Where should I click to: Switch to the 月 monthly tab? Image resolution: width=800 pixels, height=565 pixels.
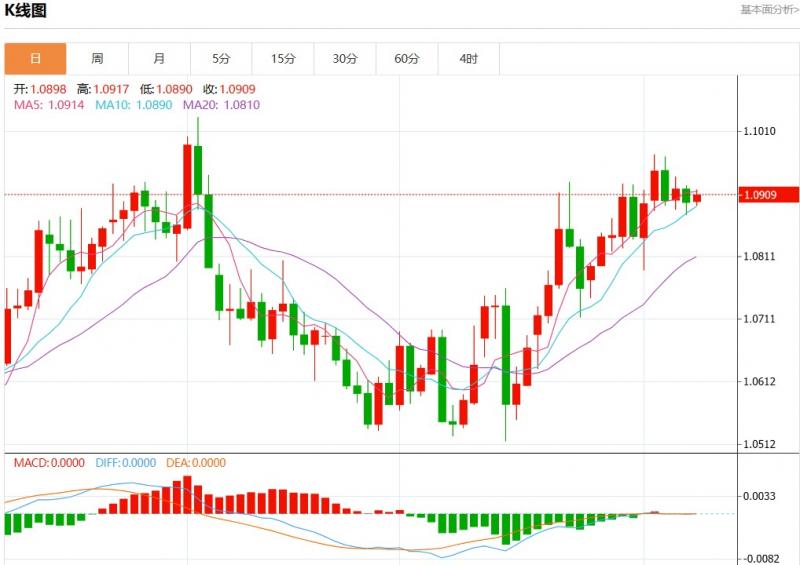tap(159, 59)
